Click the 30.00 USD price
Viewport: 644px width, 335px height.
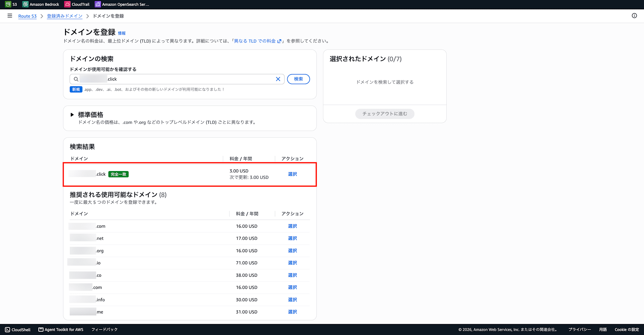(x=247, y=300)
